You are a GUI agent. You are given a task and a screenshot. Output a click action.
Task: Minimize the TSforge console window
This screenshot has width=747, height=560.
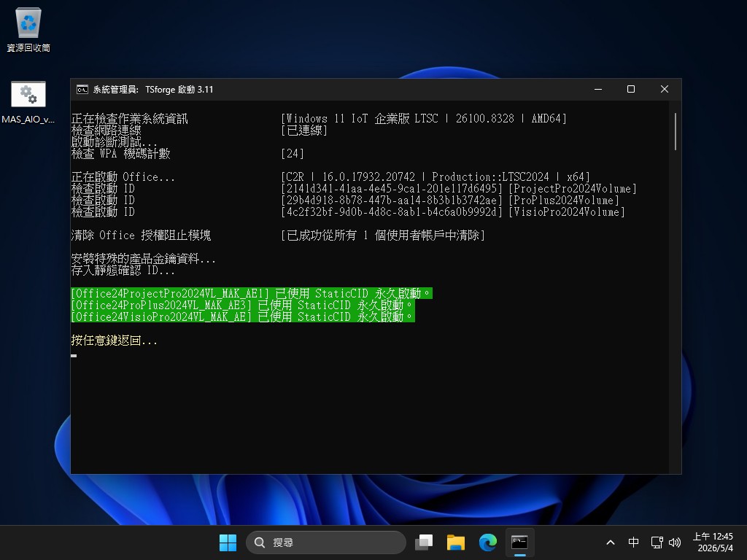[598, 90]
